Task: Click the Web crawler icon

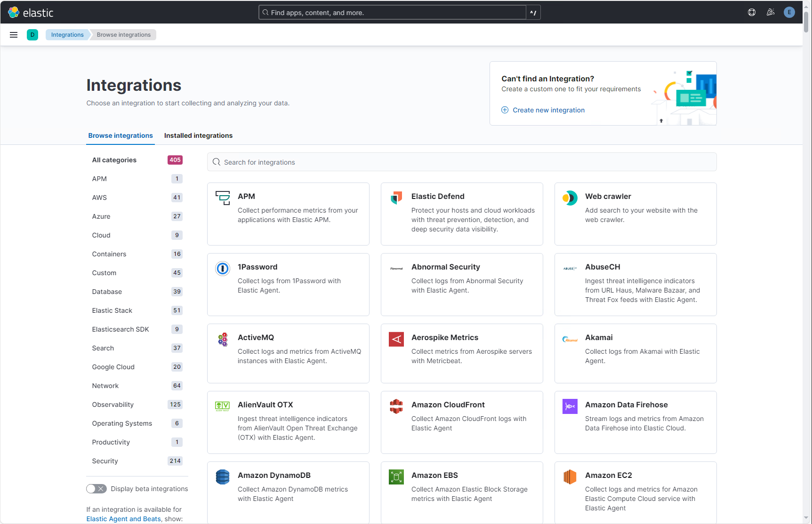Action: [x=570, y=198]
